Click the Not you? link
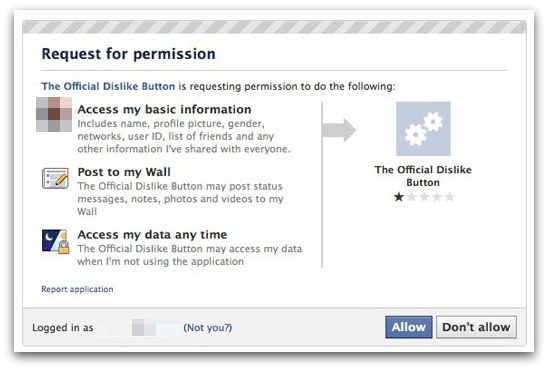The image size is (548, 370). (x=208, y=328)
